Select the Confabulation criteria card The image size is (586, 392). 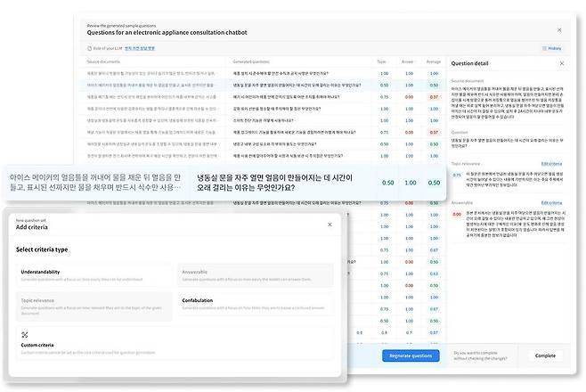pyautogui.click(x=256, y=304)
